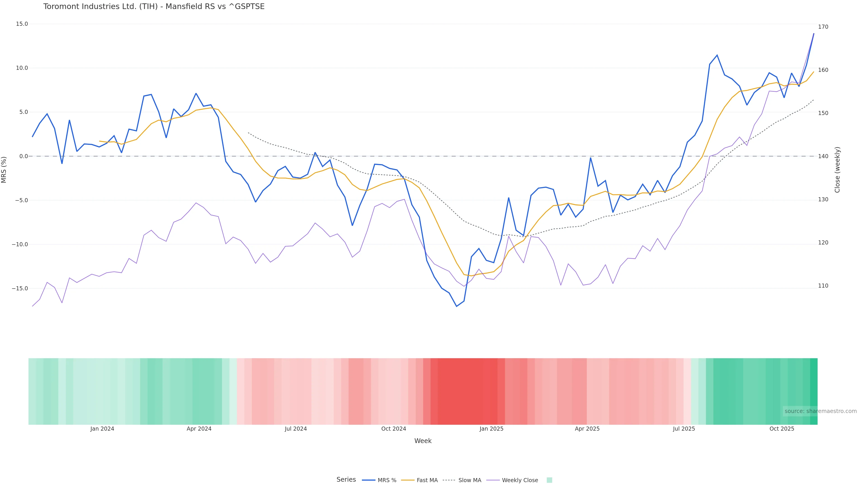
Task: Click the Close (weekly) right axis title
Action: (837, 170)
